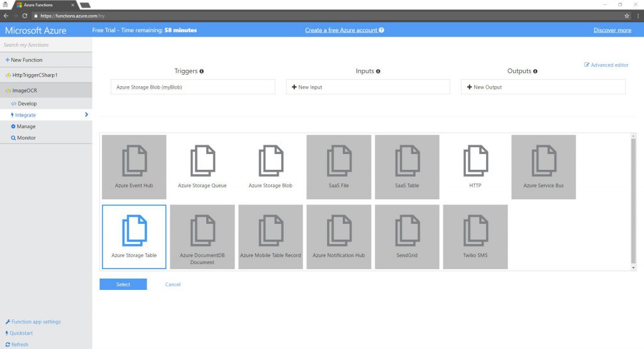
Task: Select the Twilio SMS tile
Action: [475, 236]
